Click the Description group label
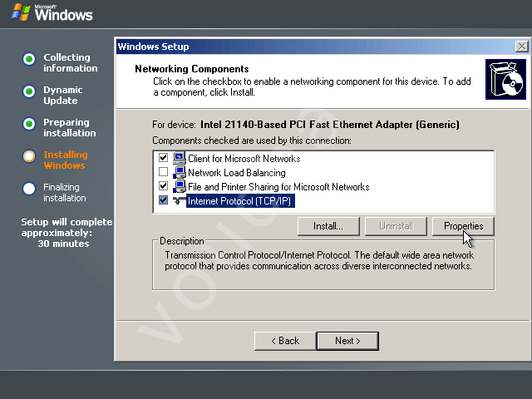532x399 pixels. (x=182, y=241)
